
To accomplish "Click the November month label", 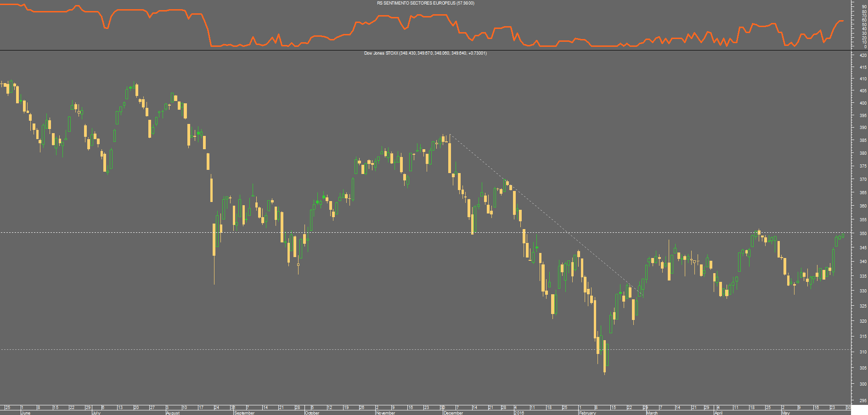I will [386, 413].
